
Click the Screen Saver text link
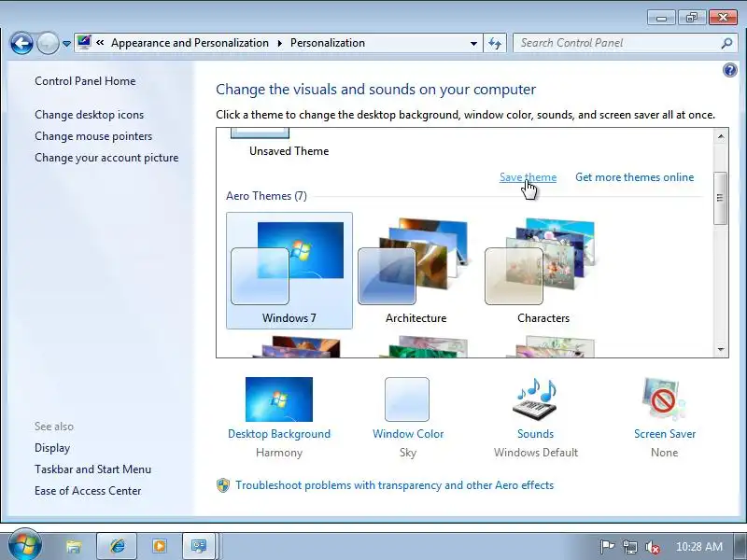[x=665, y=434]
